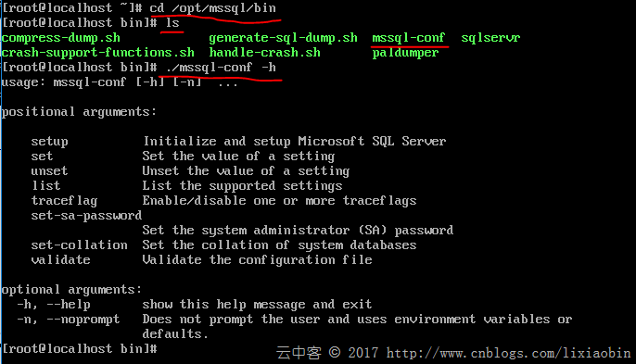Click the mssql-conf file in listing

pos(409,38)
